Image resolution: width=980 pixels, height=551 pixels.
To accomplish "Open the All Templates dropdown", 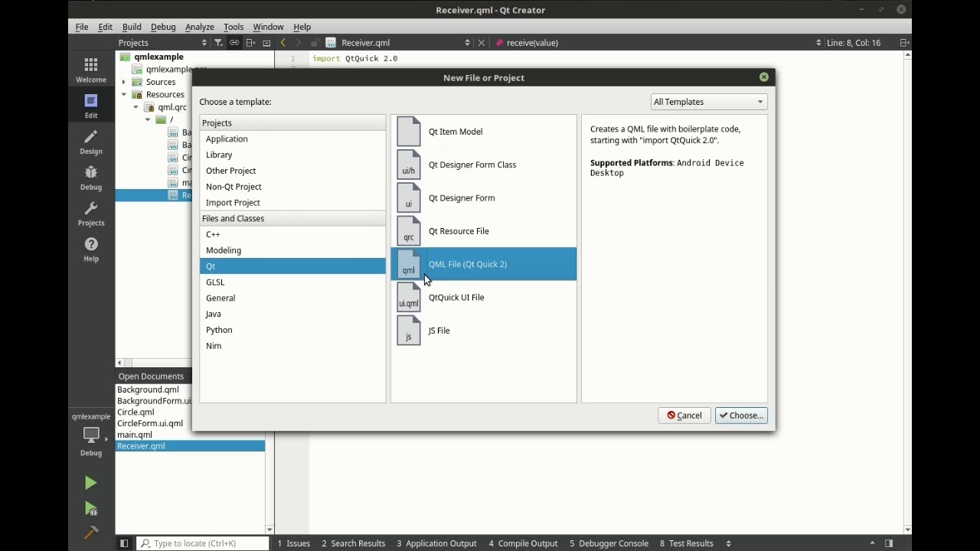I will point(708,102).
